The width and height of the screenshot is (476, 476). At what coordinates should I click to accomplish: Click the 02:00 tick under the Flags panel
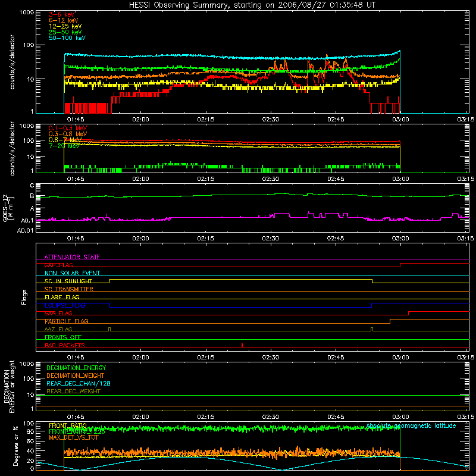coord(140,358)
